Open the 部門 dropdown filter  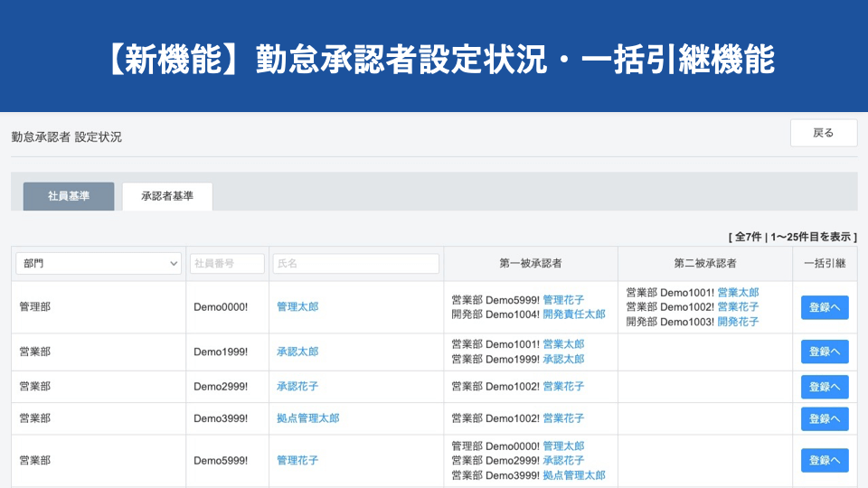click(99, 263)
